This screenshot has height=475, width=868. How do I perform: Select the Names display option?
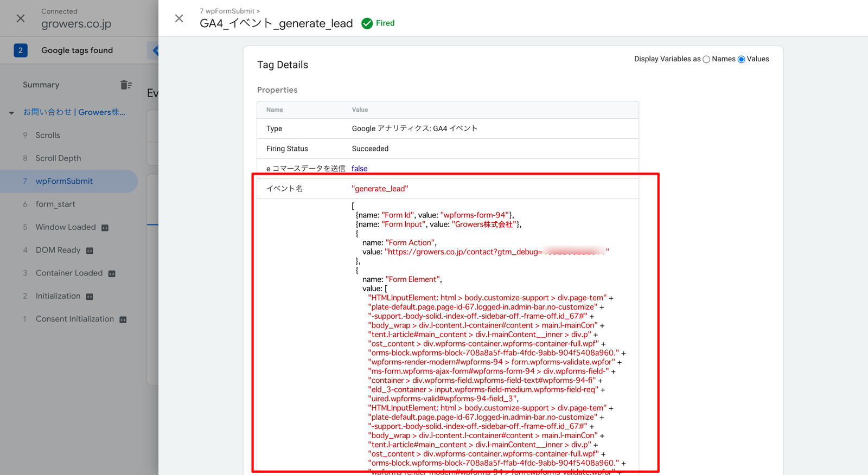(x=706, y=60)
